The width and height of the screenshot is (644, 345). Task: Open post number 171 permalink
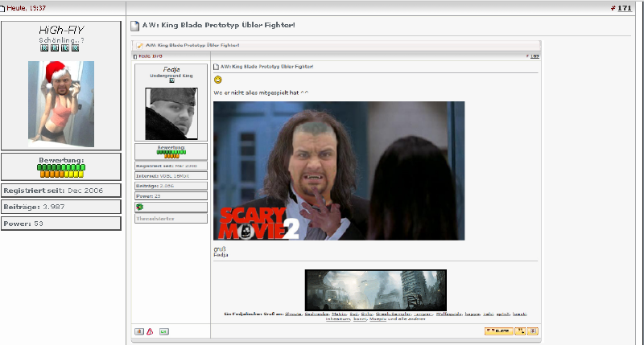[624, 8]
